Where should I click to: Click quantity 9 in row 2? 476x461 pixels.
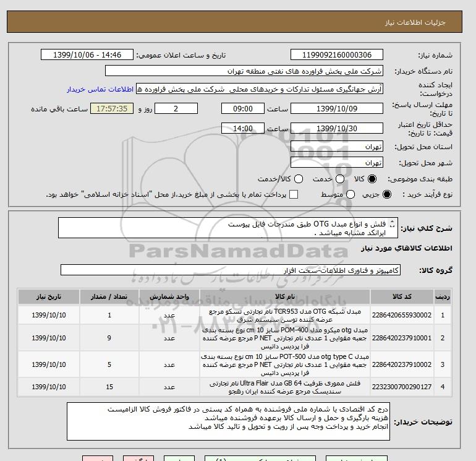point(109,338)
